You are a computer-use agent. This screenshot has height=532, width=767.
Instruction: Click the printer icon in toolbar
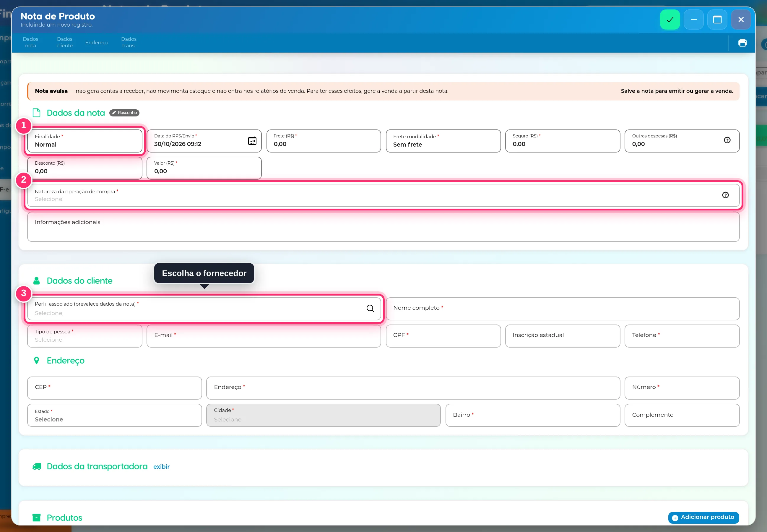[742, 43]
